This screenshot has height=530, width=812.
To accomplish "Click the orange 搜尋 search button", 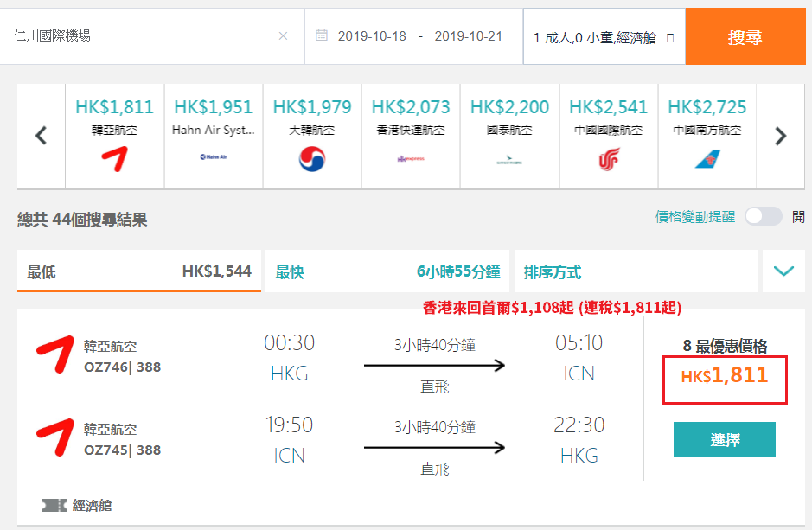I will click(745, 37).
